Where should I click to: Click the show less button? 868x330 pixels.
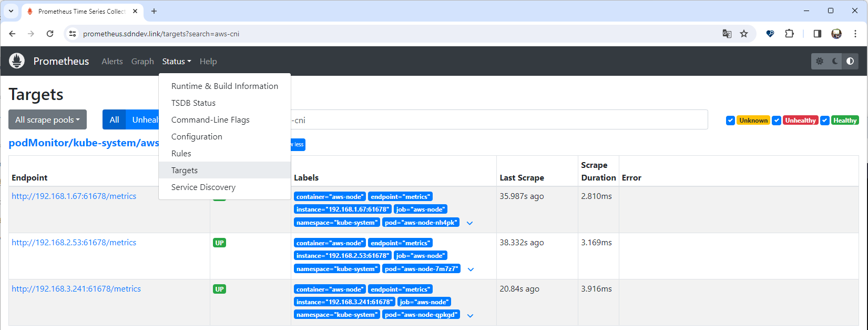298,144
